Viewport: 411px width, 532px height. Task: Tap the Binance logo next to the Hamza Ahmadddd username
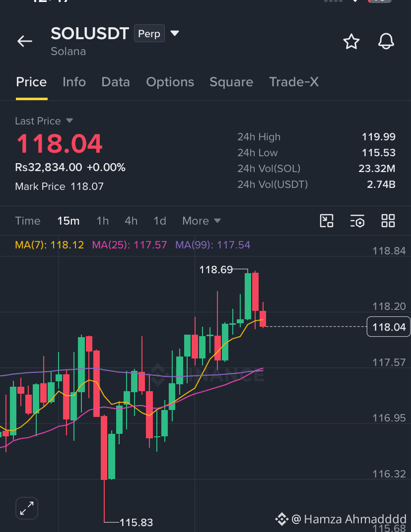(281, 519)
